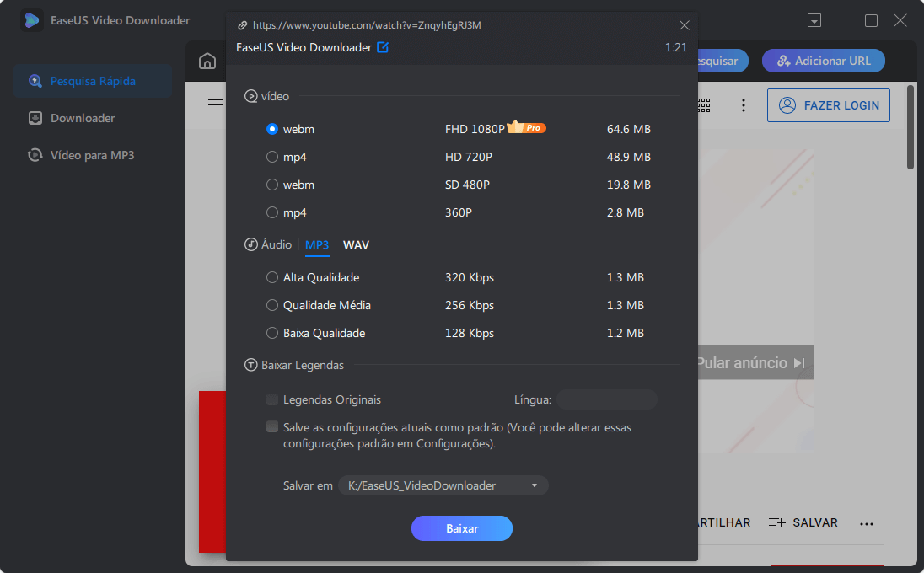The width and height of the screenshot is (924, 573).
Task: Switch to WAV audio tab
Action: (356, 245)
